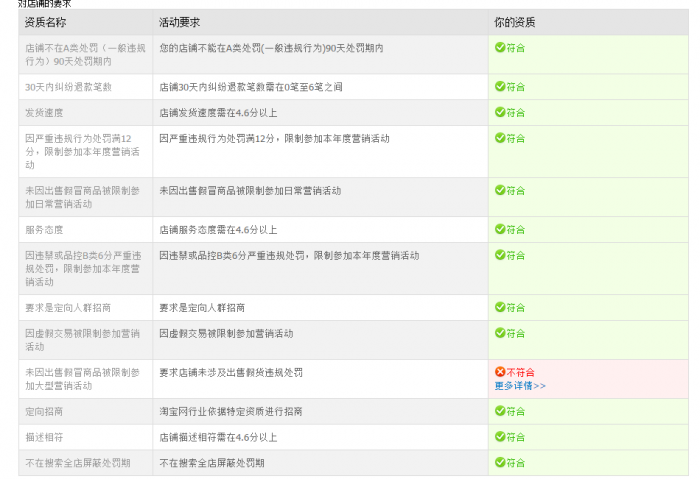Click the red 不符合 cross icon
700x479 pixels.
click(500, 372)
